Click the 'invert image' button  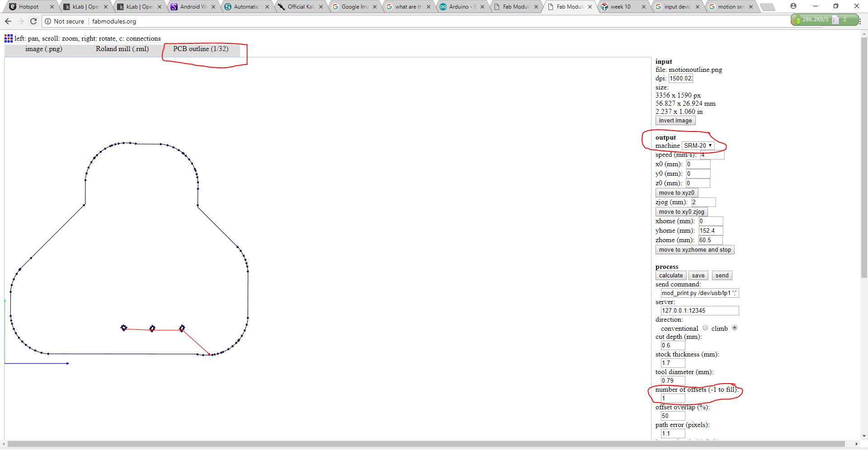click(675, 120)
